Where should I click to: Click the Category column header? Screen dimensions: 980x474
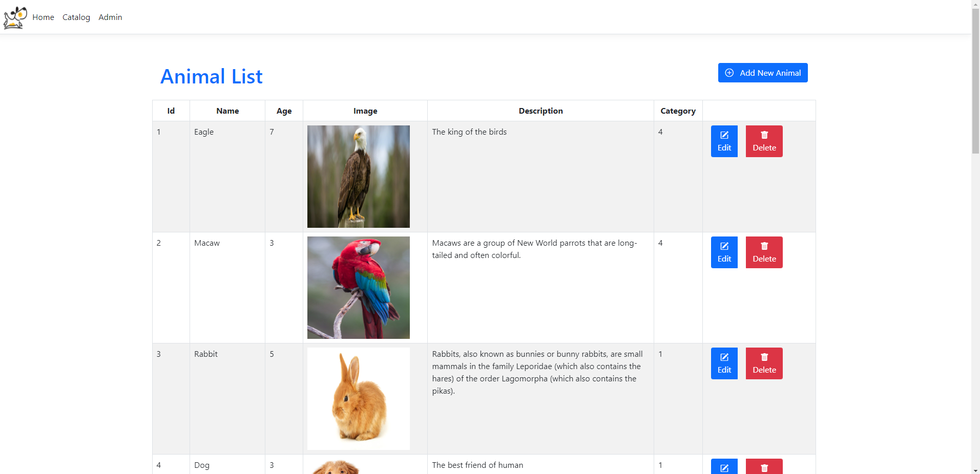[x=678, y=111]
